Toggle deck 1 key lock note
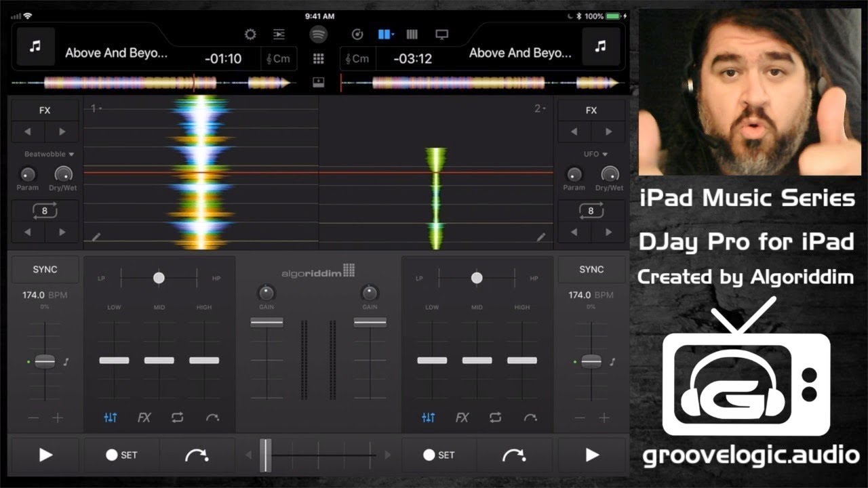 (x=66, y=362)
